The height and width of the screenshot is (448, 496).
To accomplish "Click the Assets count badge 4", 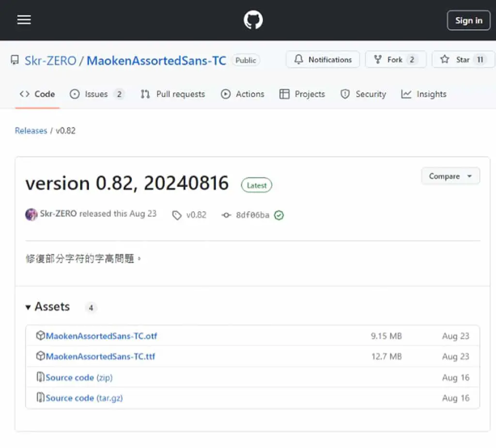I will [x=91, y=308].
